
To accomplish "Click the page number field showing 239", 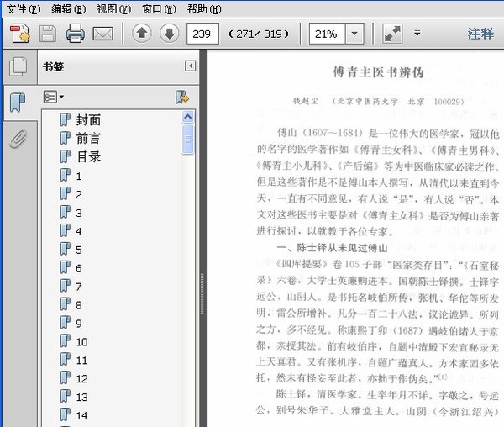I will coord(202,34).
